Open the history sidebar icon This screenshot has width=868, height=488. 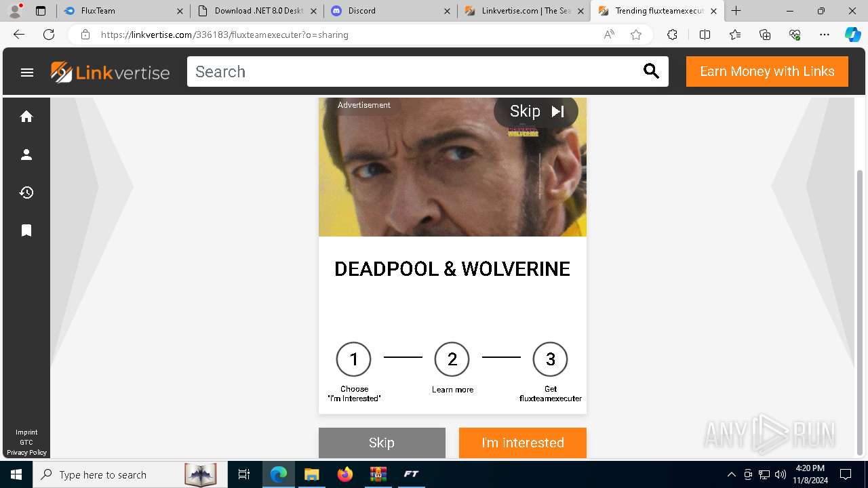pyautogui.click(x=26, y=192)
